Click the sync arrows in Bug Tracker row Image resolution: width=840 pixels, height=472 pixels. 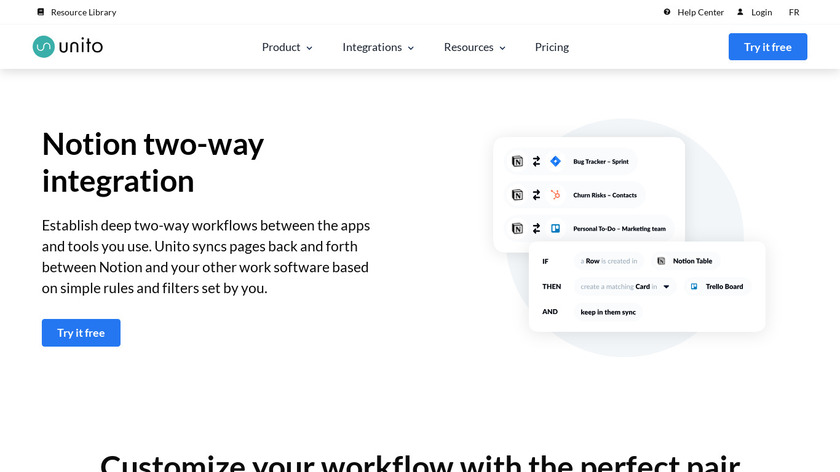536,161
